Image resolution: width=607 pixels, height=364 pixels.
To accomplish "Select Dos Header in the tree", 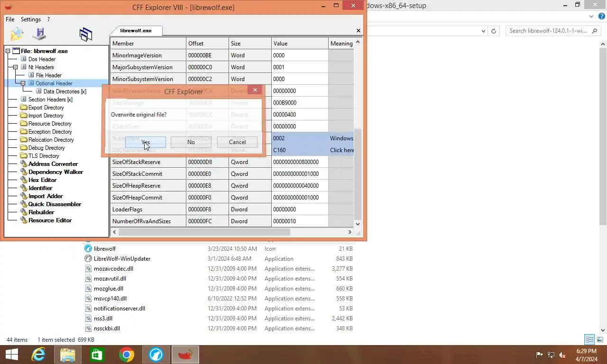I will tap(42, 59).
